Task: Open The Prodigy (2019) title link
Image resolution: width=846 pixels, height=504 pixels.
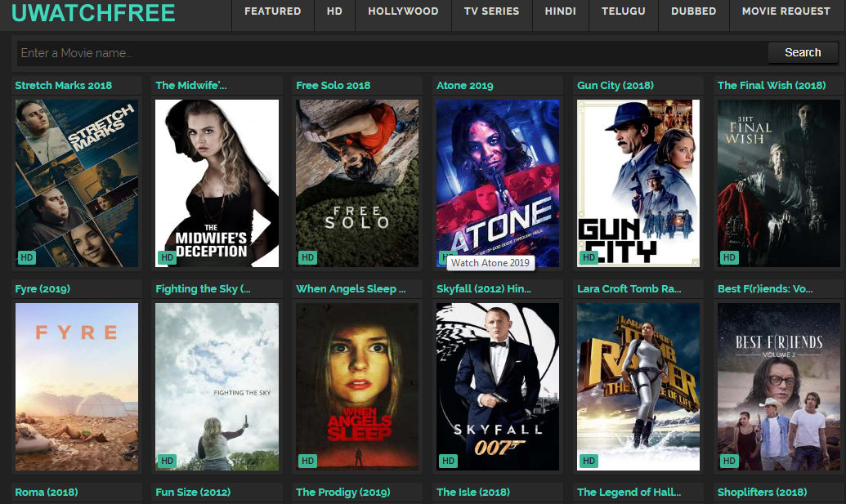Action: (343, 492)
